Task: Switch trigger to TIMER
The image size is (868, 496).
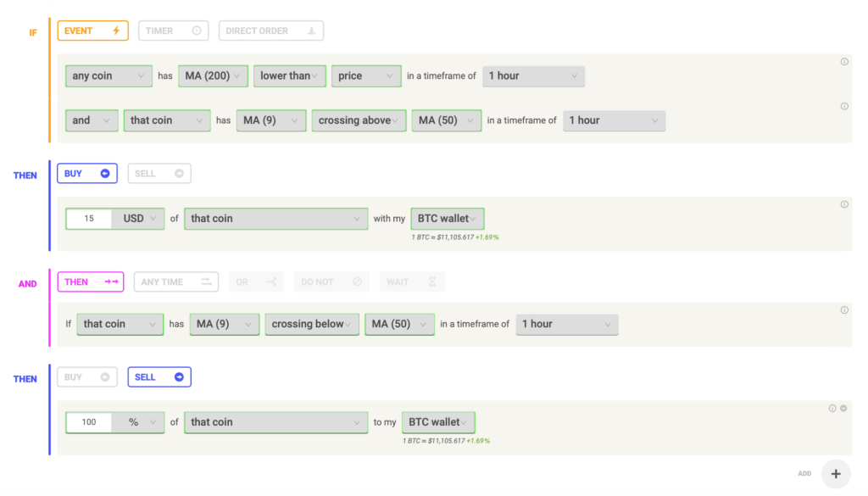Action: point(172,31)
